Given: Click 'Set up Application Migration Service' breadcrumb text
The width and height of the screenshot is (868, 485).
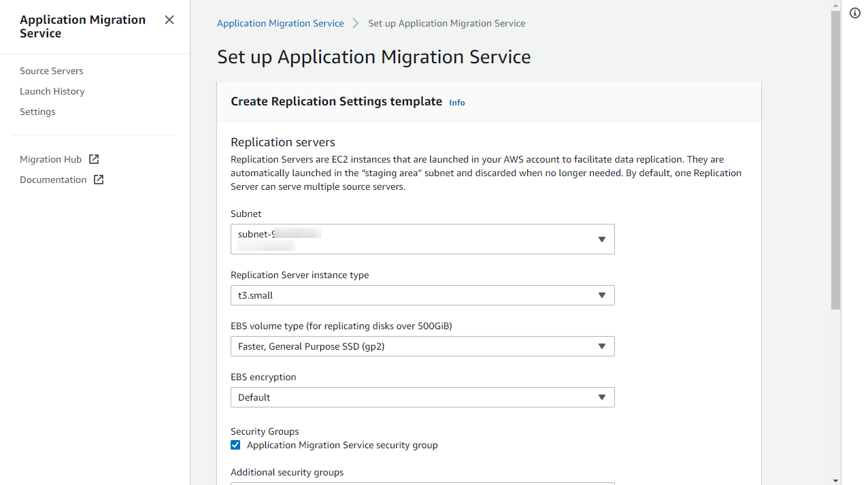Looking at the screenshot, I should click(446, 23).
